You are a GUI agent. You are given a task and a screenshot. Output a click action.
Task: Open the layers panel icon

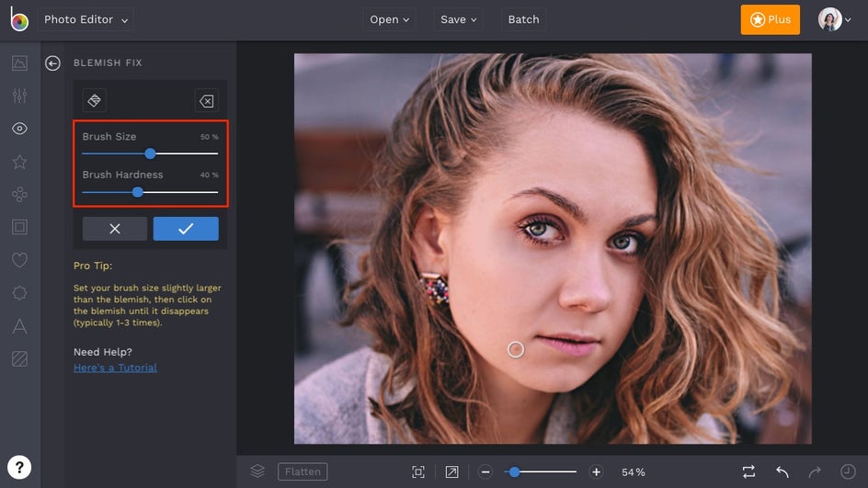click(x=257, y=471)
